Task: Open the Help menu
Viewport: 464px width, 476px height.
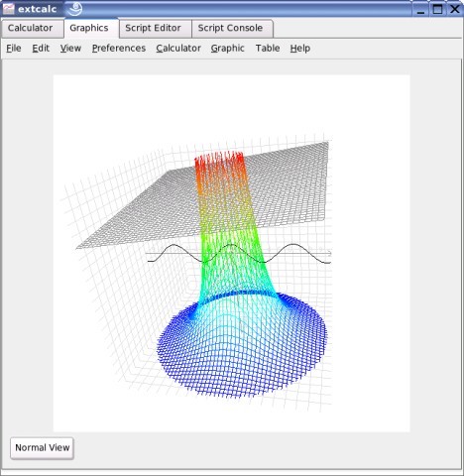Action: tap(300, 49)
